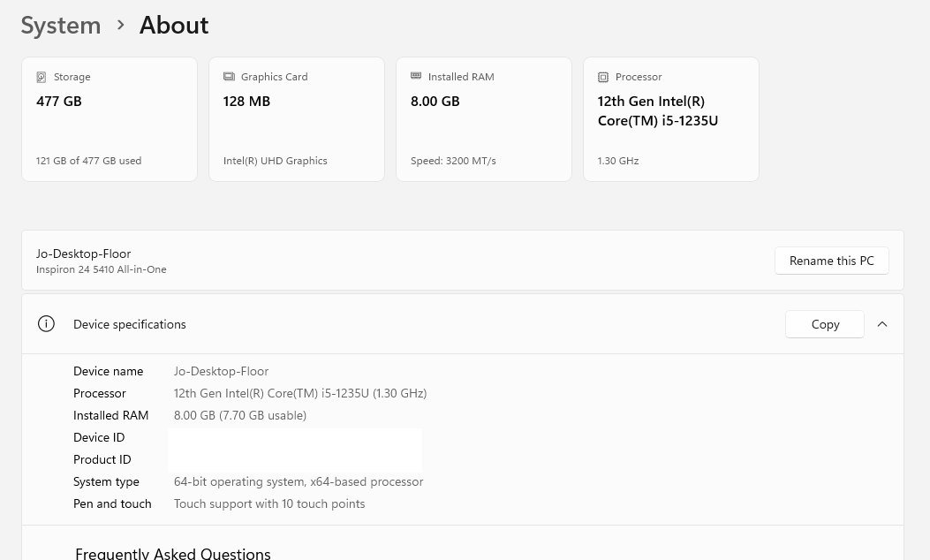930x560 pixels.
Task: Click the Installed RAM memory icon
Action: (416, 77)
